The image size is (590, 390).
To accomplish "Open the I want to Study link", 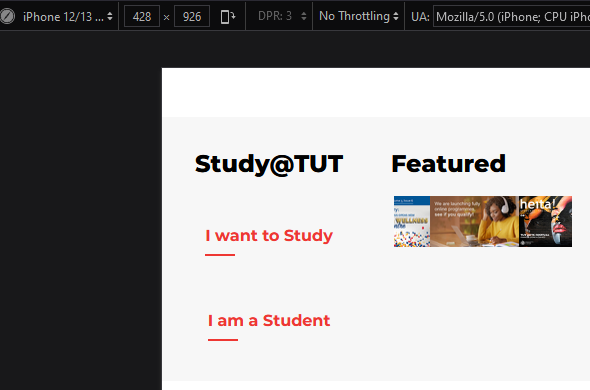I will (269, 236).
